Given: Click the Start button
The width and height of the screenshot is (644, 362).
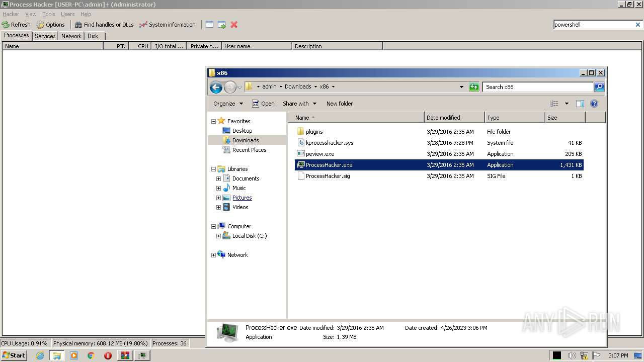Looking at the screenshot, I should [x=14, y=355].
